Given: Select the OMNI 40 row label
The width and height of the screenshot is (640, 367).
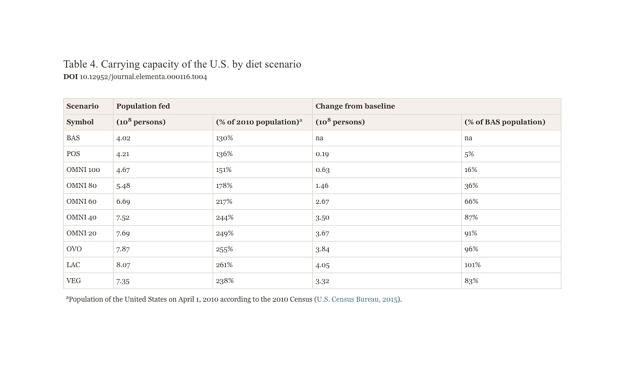Looking at the screenshot, I should (x=81, y=218).
